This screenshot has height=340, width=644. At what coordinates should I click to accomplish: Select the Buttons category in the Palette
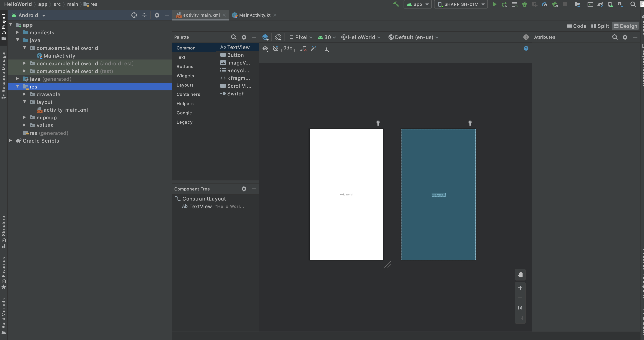[x=185, y=66]
